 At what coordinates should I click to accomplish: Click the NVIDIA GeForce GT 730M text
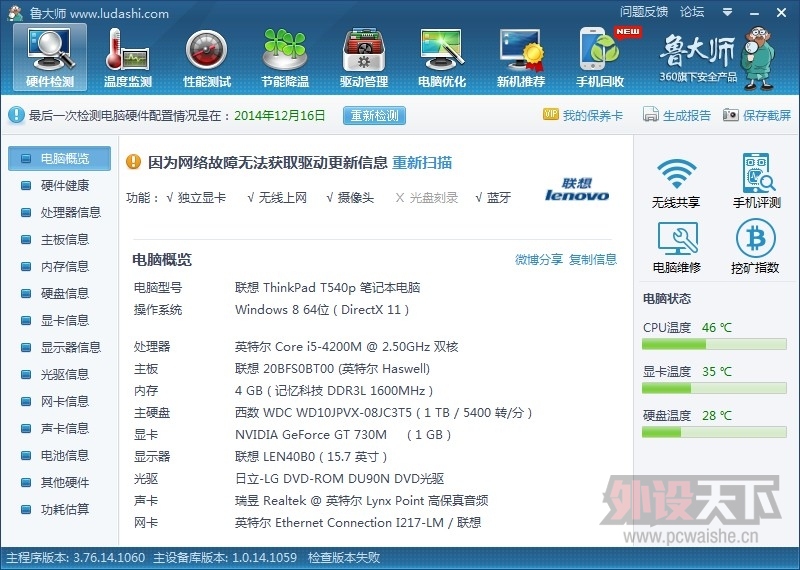pyautogui.click(x=343, y=435)
